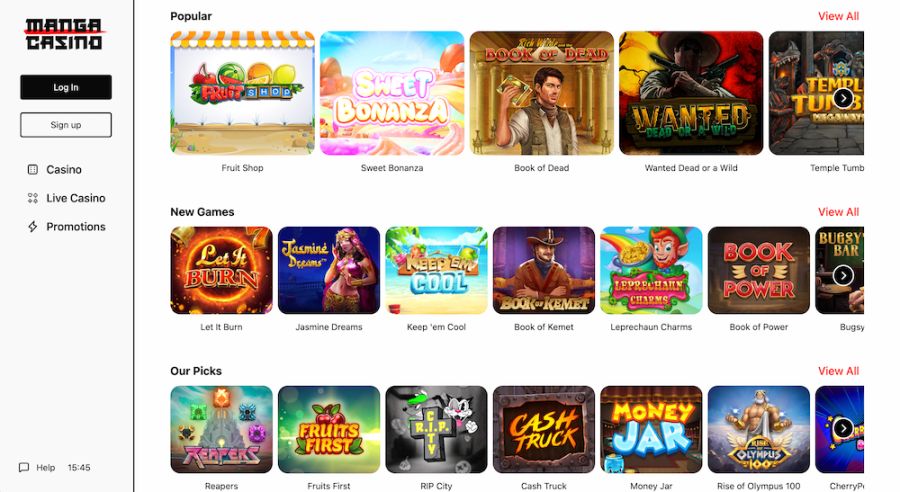Open the Help chat bubble icon

pyautogui.click(x=24, y=467)
